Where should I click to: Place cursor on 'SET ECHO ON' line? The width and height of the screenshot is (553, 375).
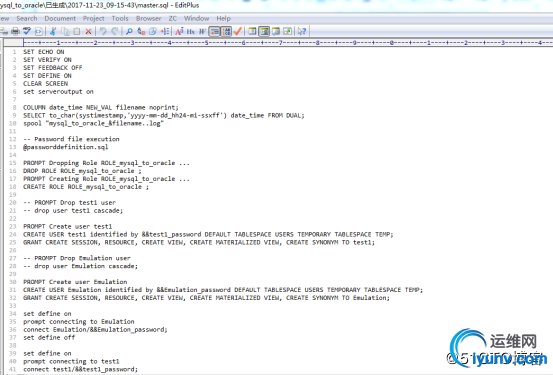coord(44,52)
